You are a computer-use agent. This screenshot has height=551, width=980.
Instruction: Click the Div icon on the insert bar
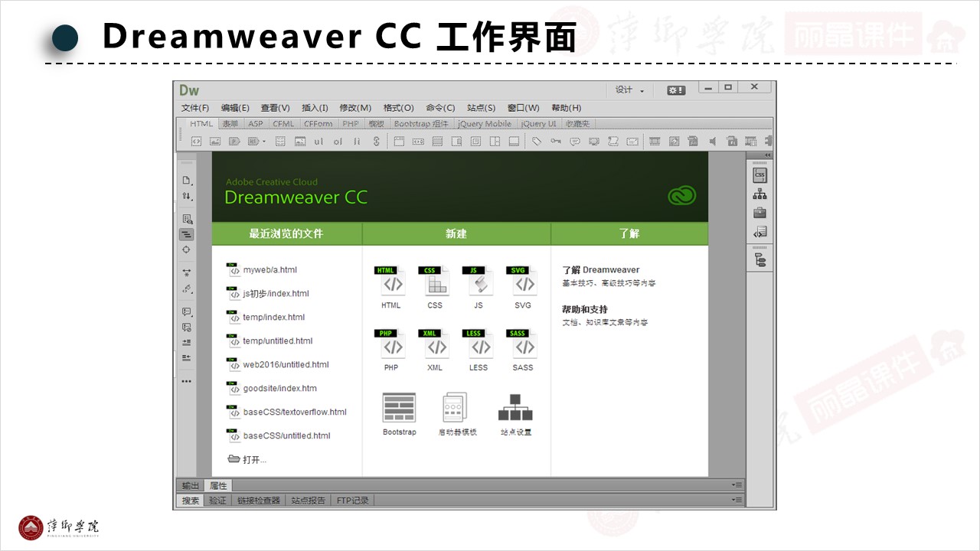click(196, 142)
